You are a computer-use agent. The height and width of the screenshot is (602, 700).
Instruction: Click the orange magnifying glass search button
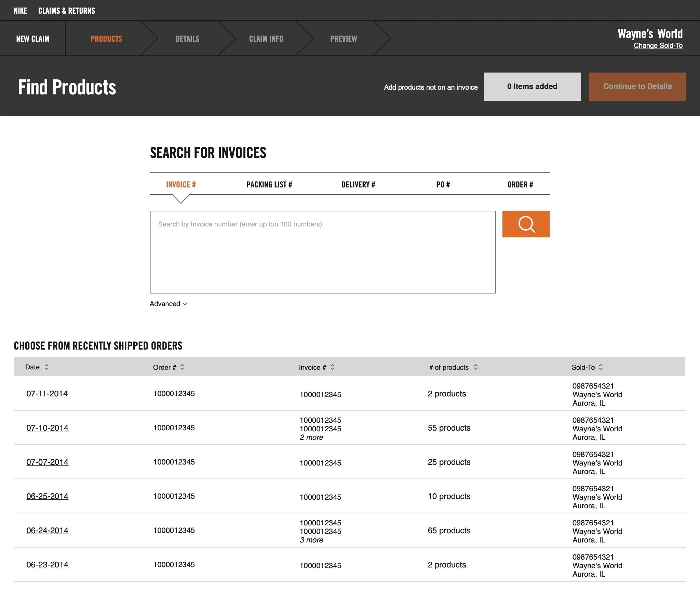coord(526,224)
